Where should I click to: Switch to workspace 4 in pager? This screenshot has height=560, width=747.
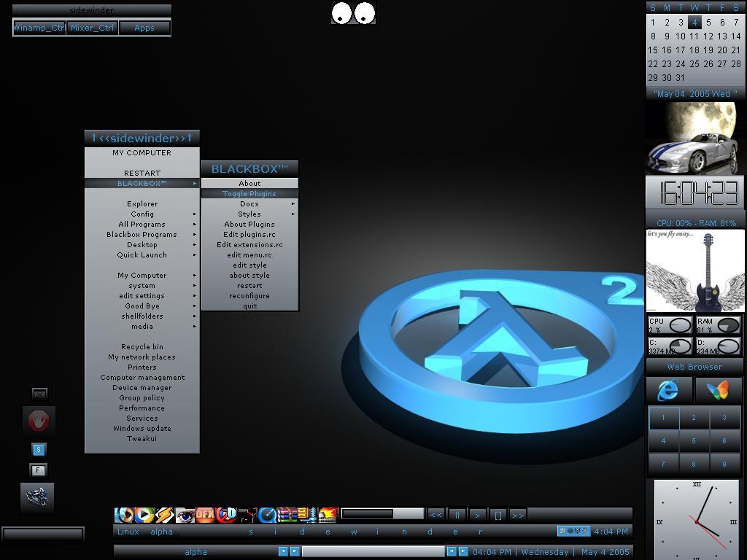663,441
